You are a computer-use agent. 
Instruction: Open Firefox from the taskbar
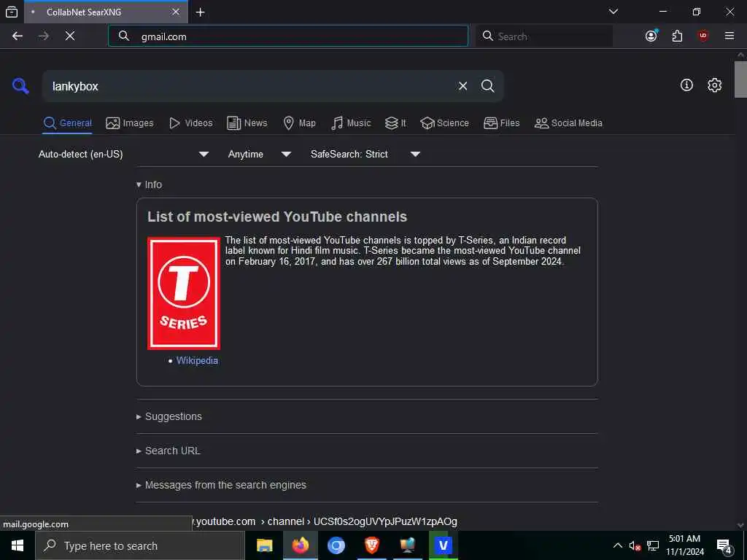300,545
